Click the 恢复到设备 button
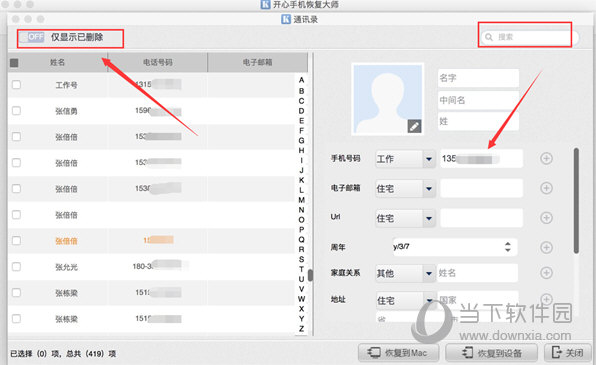 [x=491, y=353]
